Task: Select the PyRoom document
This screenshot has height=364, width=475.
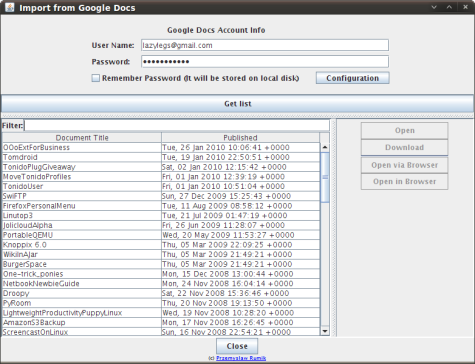Action: (82, 303)
